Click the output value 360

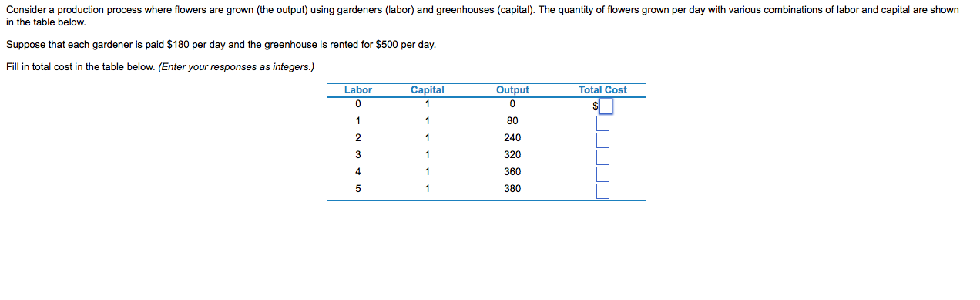(512, 172)
